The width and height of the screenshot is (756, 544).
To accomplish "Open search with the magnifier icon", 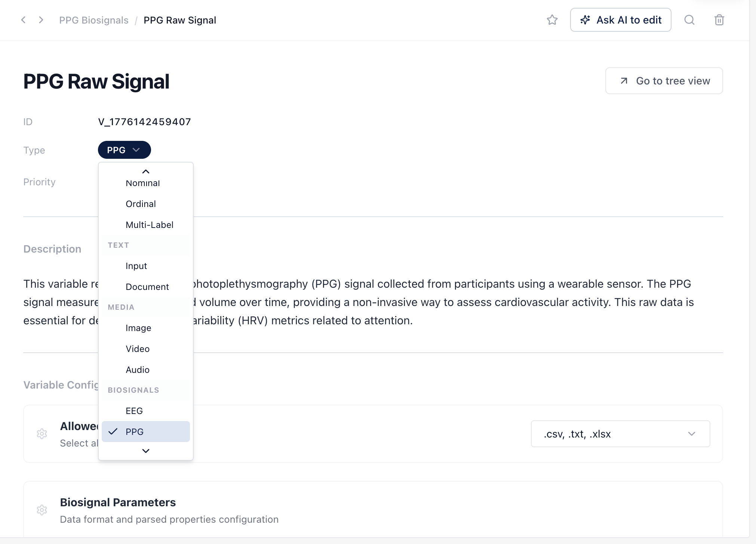I will 689,20.
